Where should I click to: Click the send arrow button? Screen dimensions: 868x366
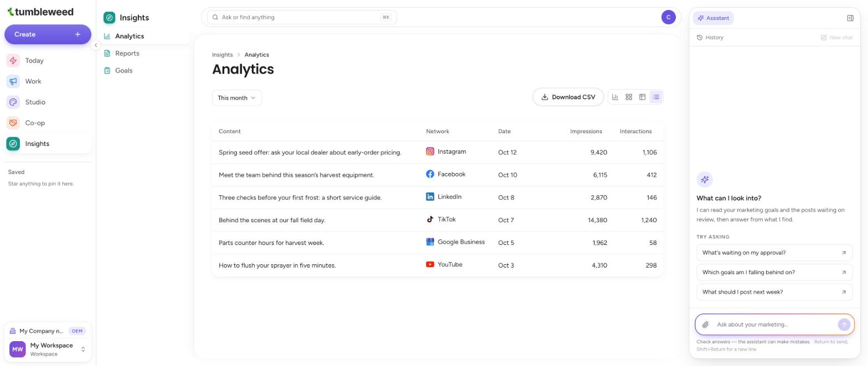click(844, 325)
